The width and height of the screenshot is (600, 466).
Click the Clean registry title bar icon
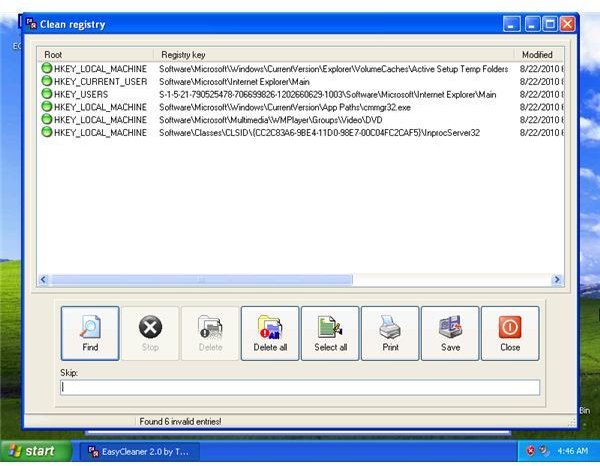(31, 24)
